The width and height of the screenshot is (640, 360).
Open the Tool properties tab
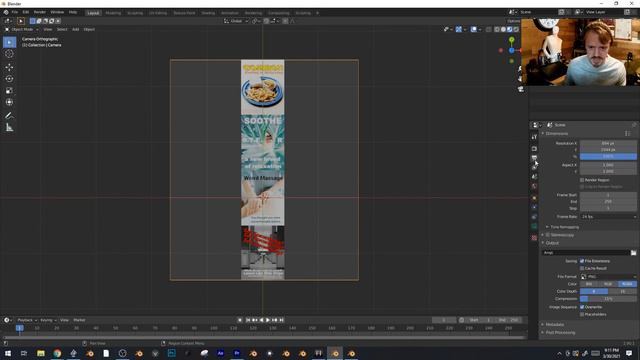click(x=534, y=137)
